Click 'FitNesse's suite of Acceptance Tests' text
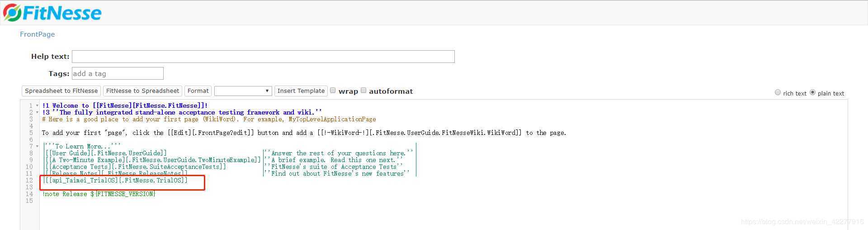The height and width of the screenshot is (230, 868). 334,167
